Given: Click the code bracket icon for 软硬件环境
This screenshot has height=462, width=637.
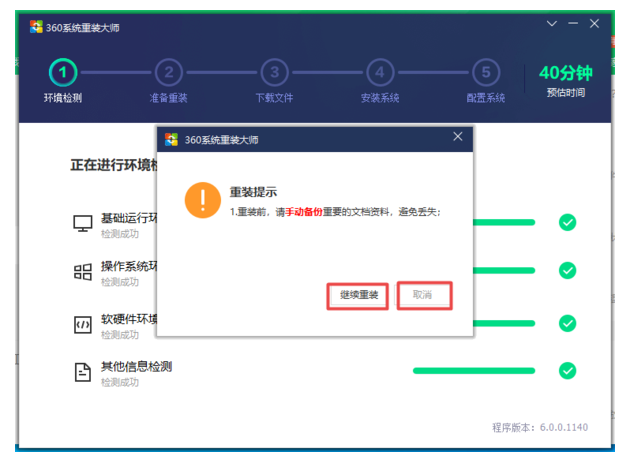Looking at the screenshot, I should [x=83, y=324].
